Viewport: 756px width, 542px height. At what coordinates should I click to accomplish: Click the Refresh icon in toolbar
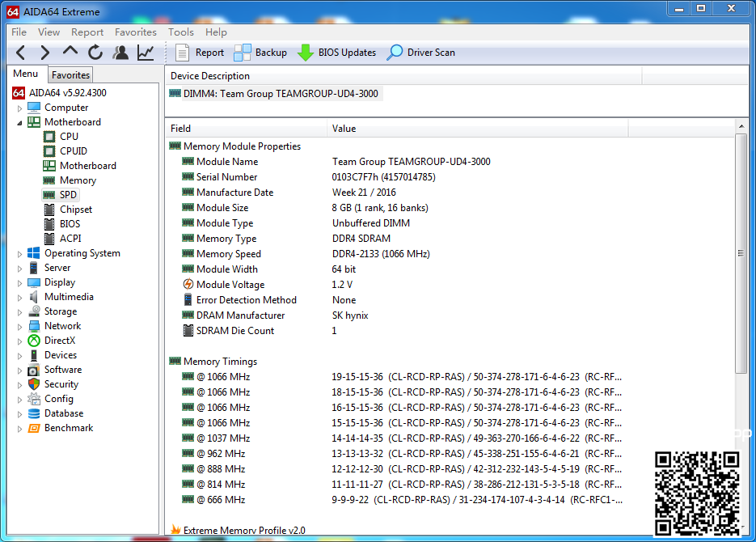tap(95, 53)
